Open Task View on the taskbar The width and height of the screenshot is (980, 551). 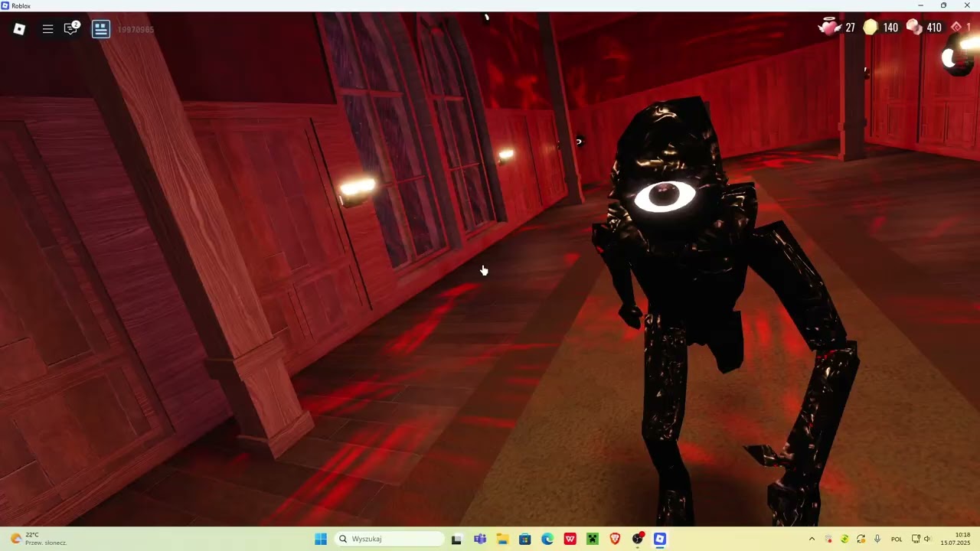[456, 539]
